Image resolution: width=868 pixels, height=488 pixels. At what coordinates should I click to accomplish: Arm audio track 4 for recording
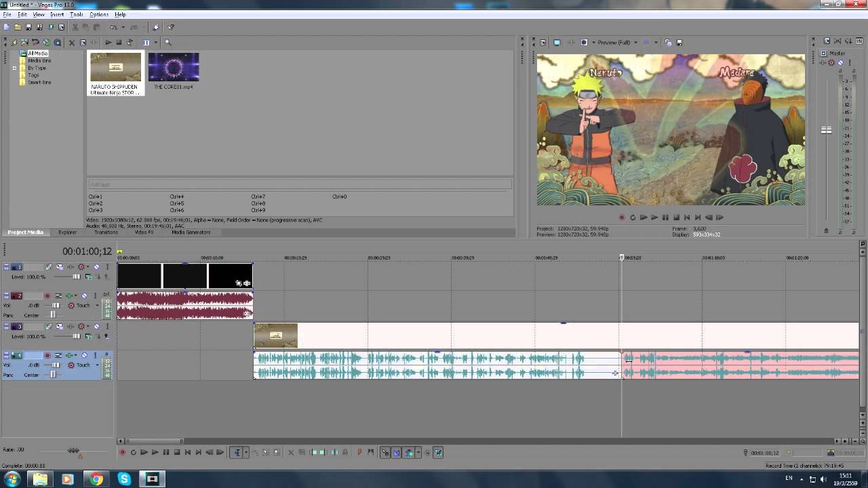[47, 355]
